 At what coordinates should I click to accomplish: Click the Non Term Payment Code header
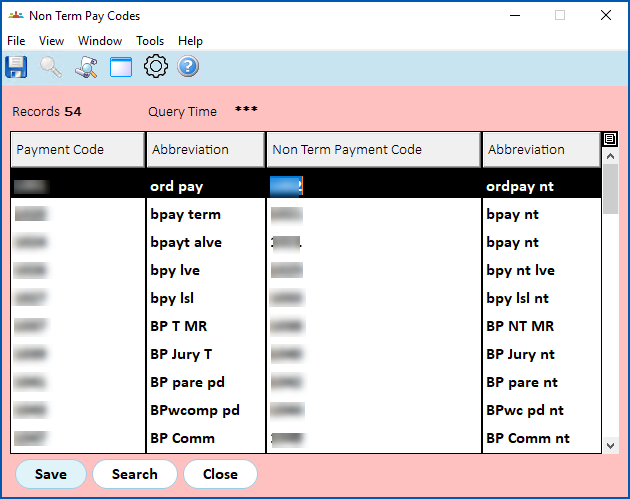click(x=374, y=149)
